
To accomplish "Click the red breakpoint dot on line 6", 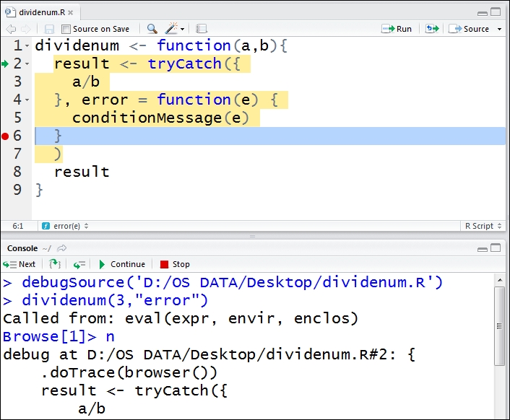I will point(6,136).
